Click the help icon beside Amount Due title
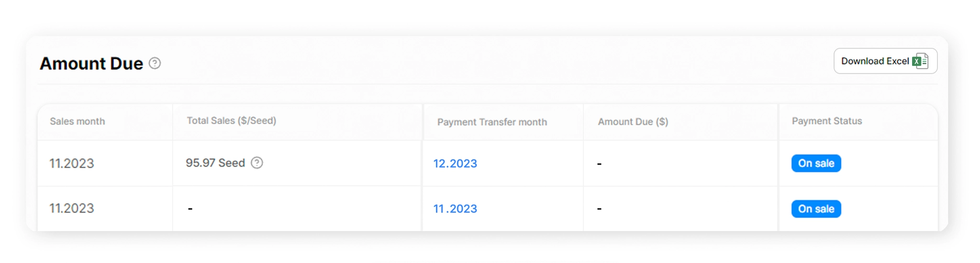This screenshot has width=980, height=263. pos(155,63)
